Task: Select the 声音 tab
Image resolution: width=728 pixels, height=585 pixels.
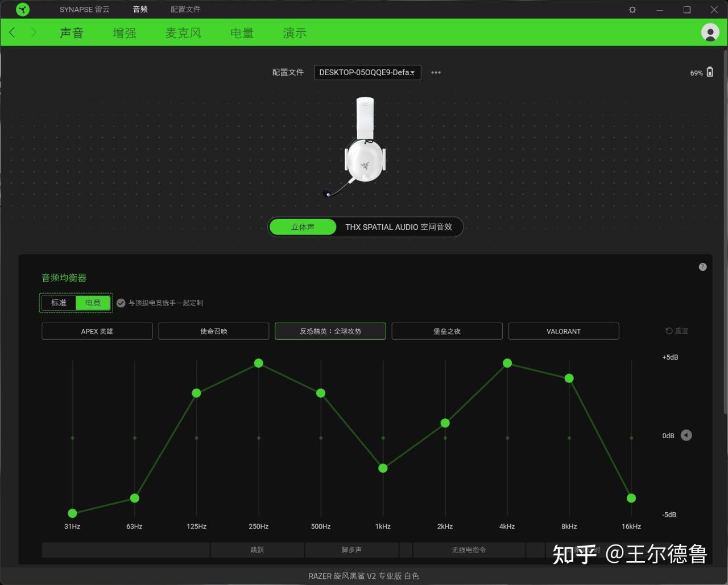Action: coord(72,33)
